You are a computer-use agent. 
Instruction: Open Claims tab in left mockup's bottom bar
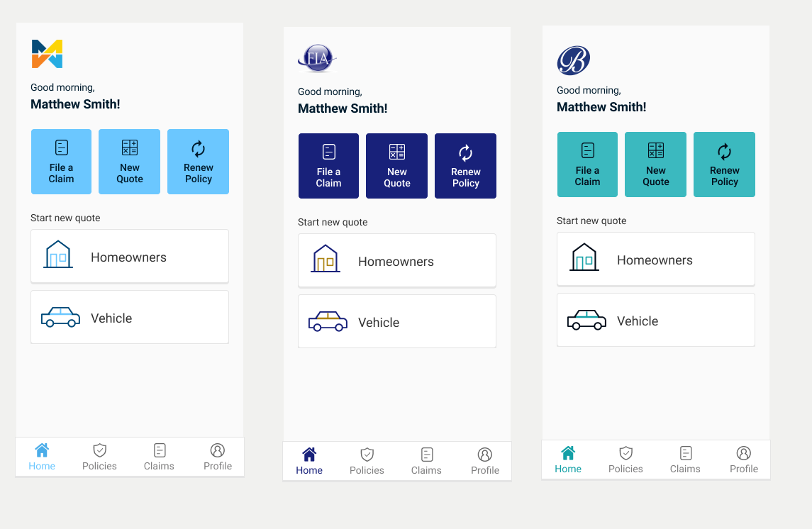point(159,457)
